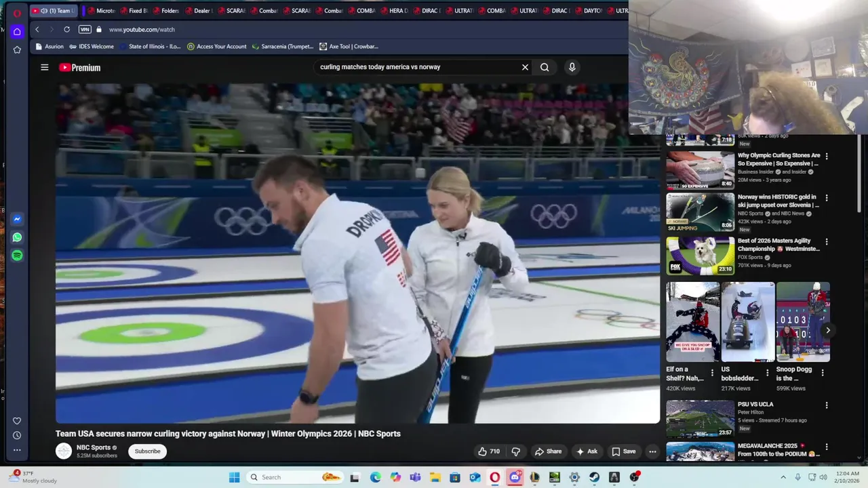Open NBC Sports channel name link
Image resolution: width=868 pixels, height=488 pixels.
click(x=94, y=447)
